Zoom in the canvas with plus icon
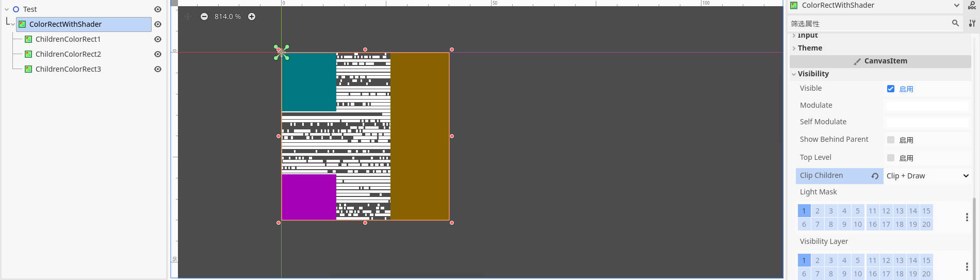 (252, 17)
